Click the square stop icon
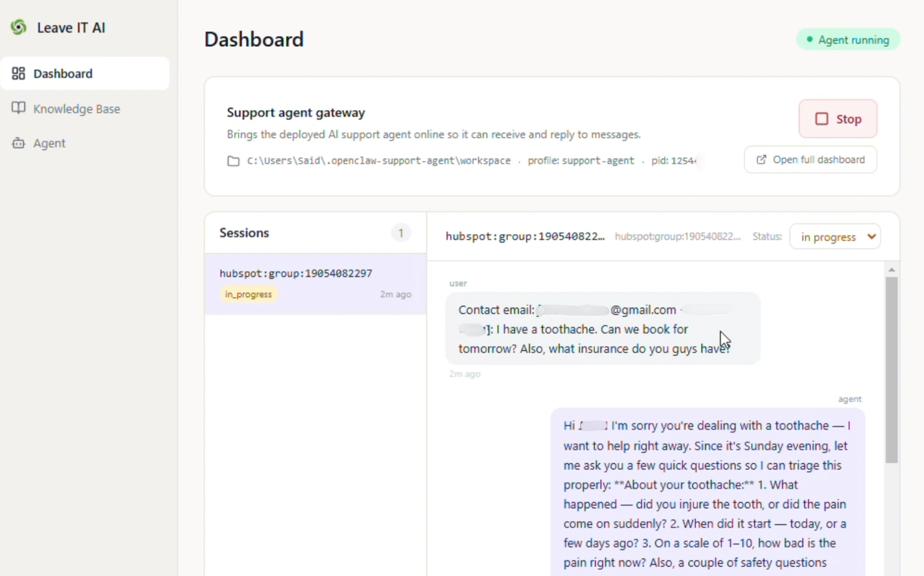 click(x=822, y=119)
